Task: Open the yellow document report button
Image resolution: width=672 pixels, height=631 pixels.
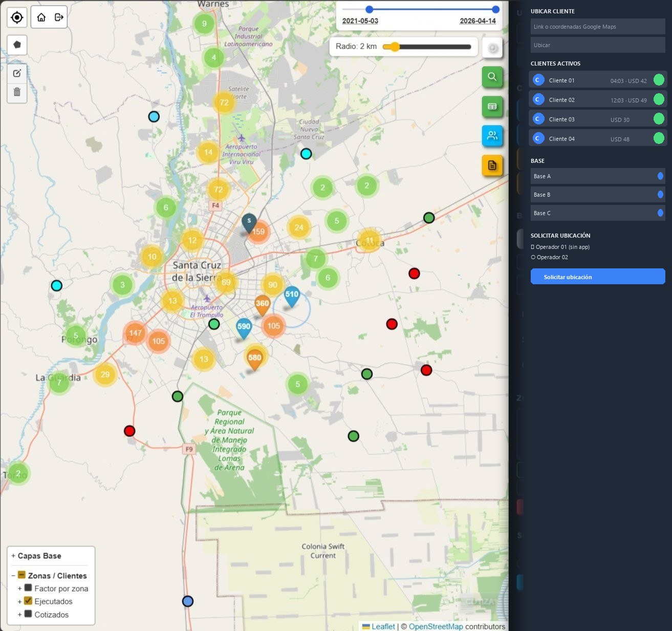Action: [492, 165]
